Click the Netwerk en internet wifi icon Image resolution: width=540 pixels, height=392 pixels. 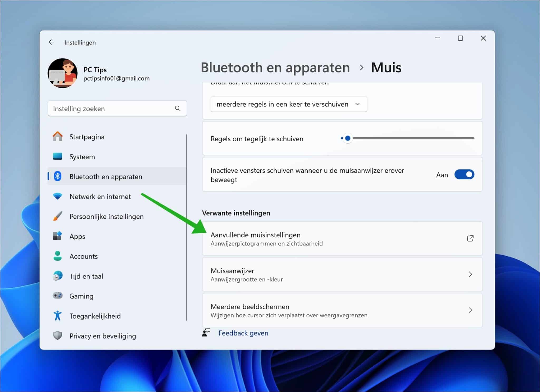(57, 196)
